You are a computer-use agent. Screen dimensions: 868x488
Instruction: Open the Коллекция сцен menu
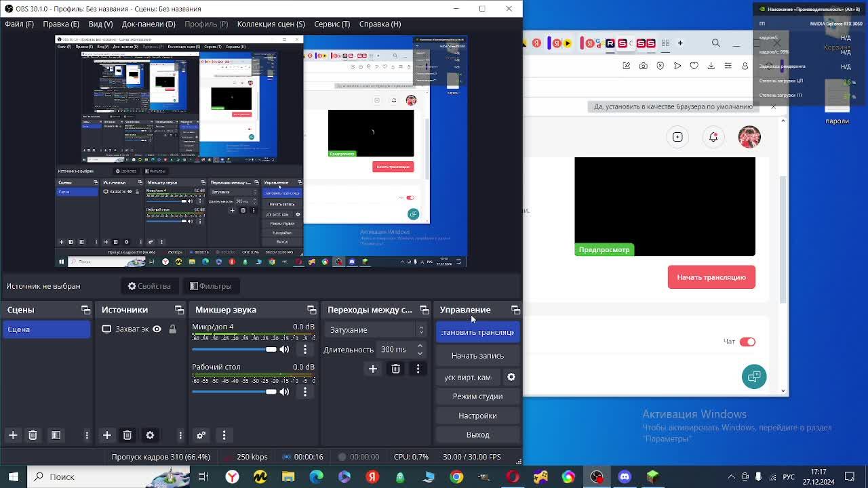tap(271, 24)
